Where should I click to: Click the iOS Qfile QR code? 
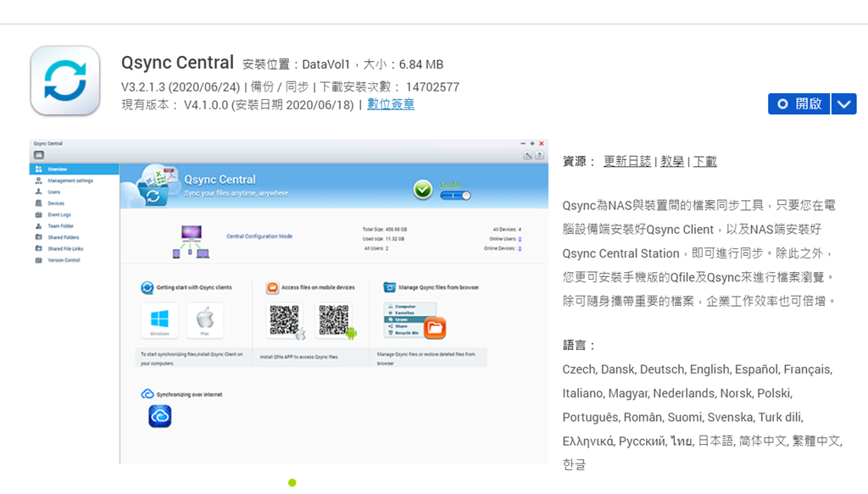tap(286, 320)
